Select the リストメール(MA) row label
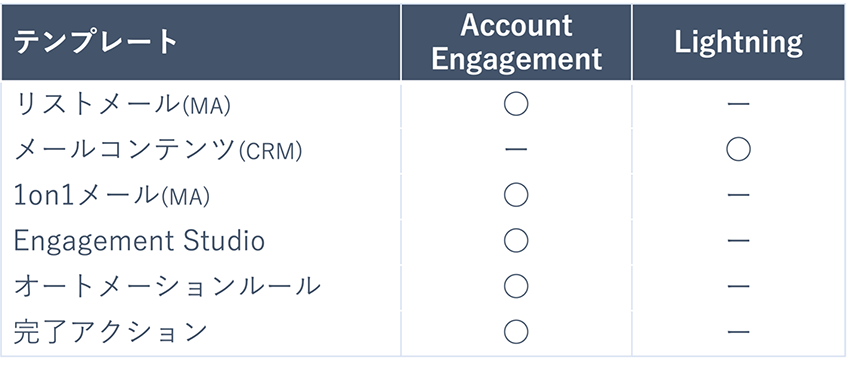 [x=122, y=105]
